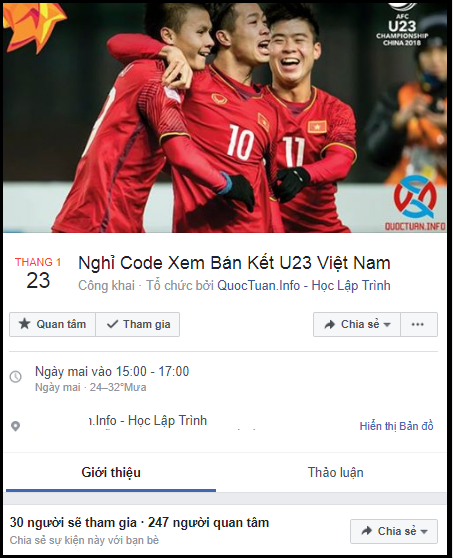This screenshot has width=453, height=558.
Task: Click the QuocTuan.Info logo on cover photo
Action: (x=415, y=203)
